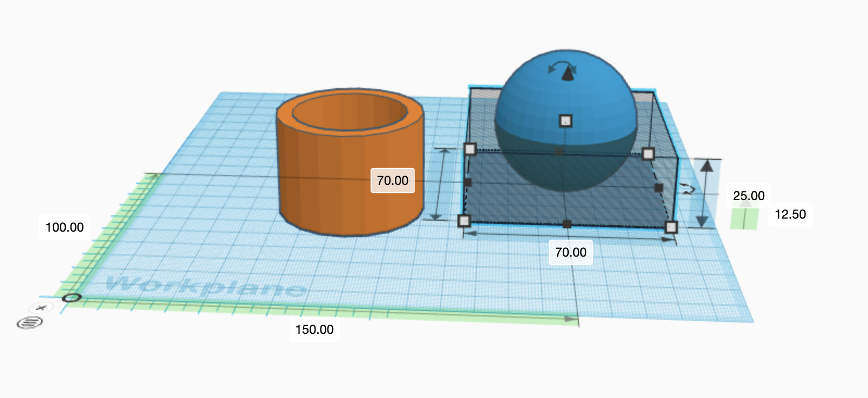Viewport: 868px width, 398px height.
Task: Select the back-right white corner handle of the selection box
Action: point(648,154)
